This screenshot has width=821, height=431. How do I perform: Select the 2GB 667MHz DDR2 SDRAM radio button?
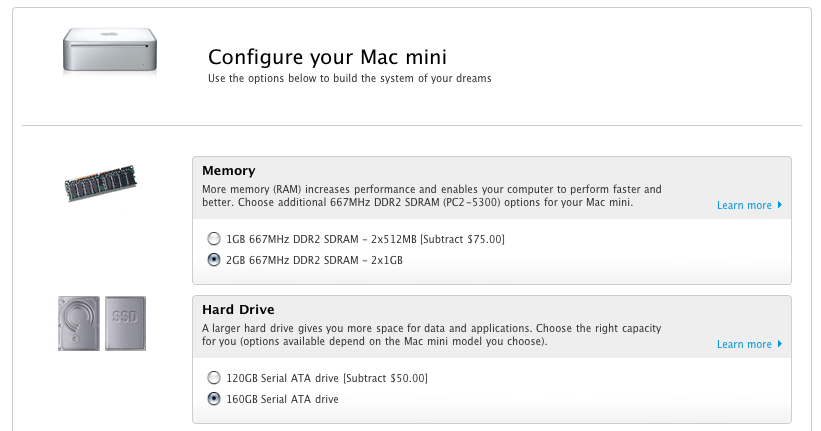pos(214,260)
